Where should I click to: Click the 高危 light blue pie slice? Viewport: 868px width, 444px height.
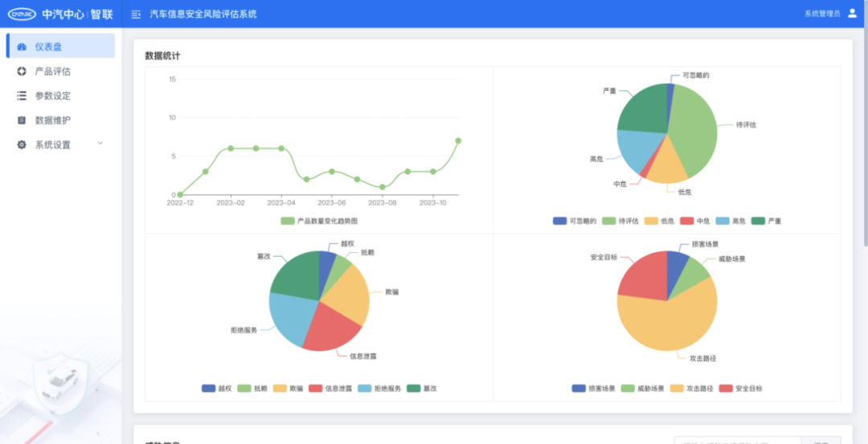click(x=637, y=149)
